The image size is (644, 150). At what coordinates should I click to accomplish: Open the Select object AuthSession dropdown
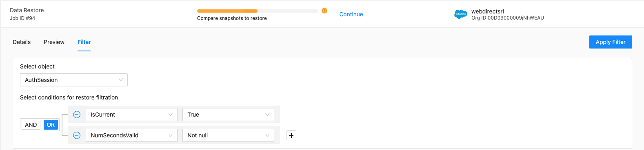coord(74,80)
